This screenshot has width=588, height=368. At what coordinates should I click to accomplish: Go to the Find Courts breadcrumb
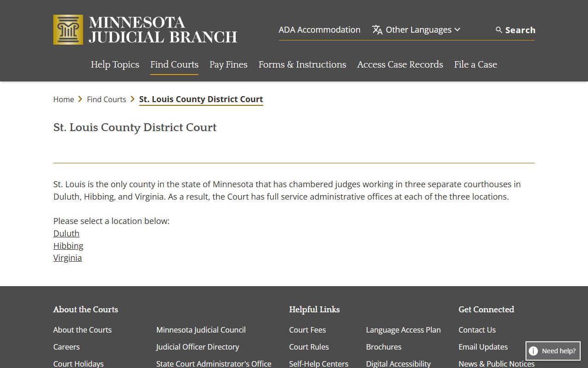tap(107, 99)
